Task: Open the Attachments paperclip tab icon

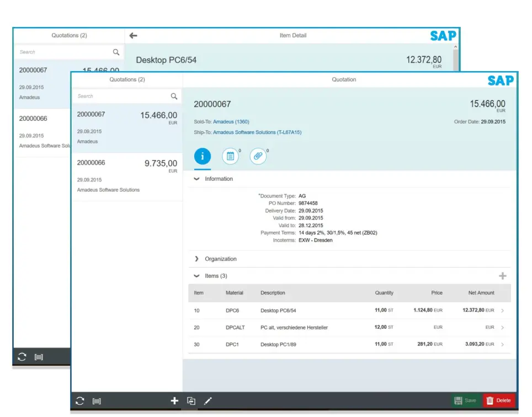Action: pyautogui.click(x=258, y=156)
